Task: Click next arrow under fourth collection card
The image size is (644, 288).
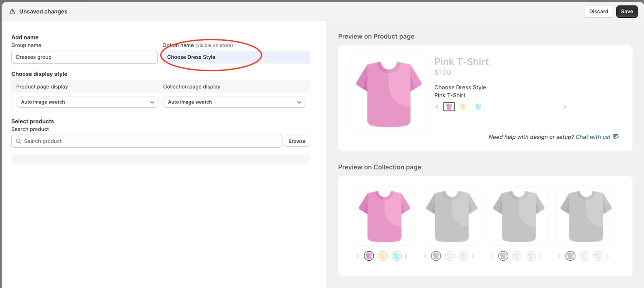Action: [608, 256]
